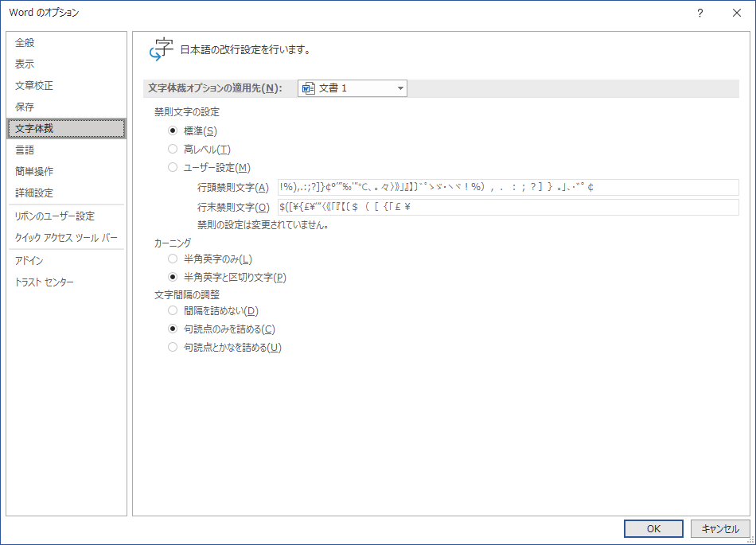Open the help question mark button
Viewport: 756px width, 545px height.
click(x=699, y=13)
